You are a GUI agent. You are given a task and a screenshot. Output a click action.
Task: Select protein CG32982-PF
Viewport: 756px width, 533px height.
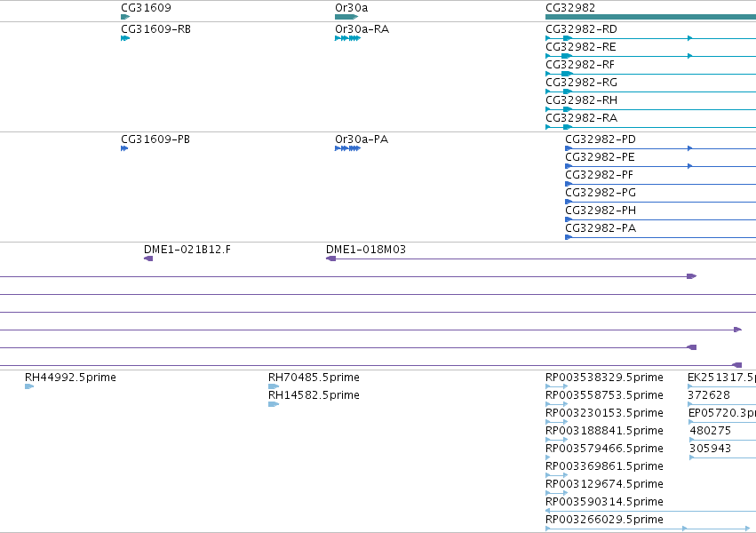(x=600, y=175)
